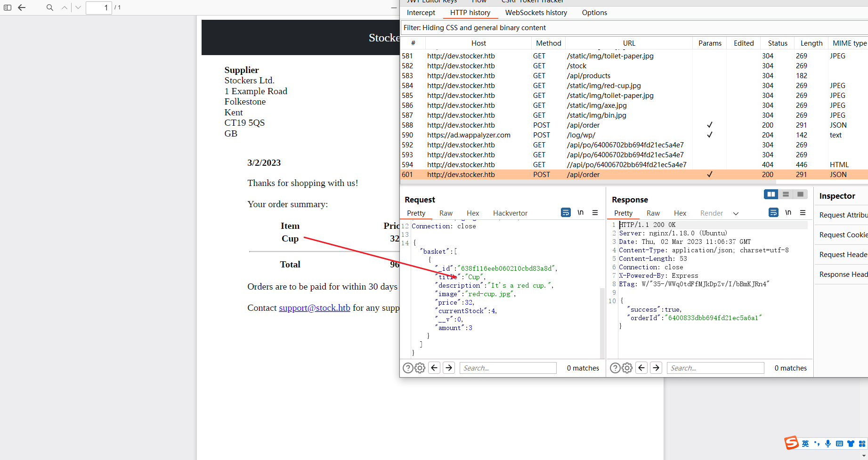This screenshot has width=868, height=460.
Task: Sort history by the Host column
Action: (x=479, y=43)
